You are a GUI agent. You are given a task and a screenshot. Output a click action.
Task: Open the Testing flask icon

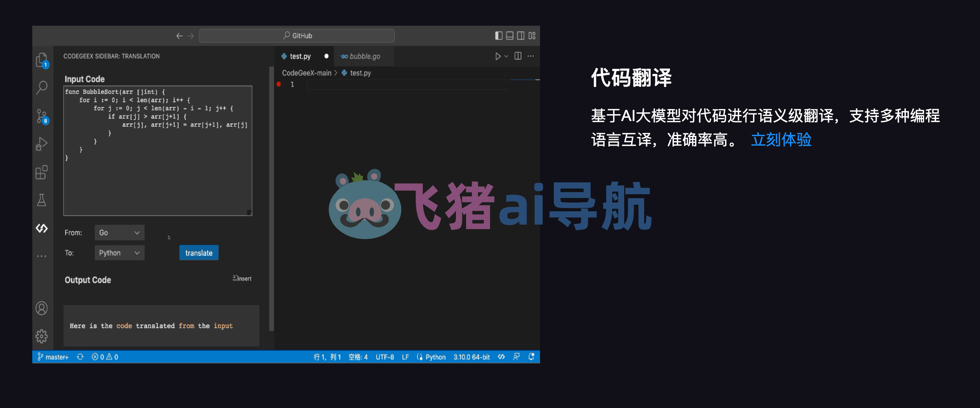coord(42,200)
